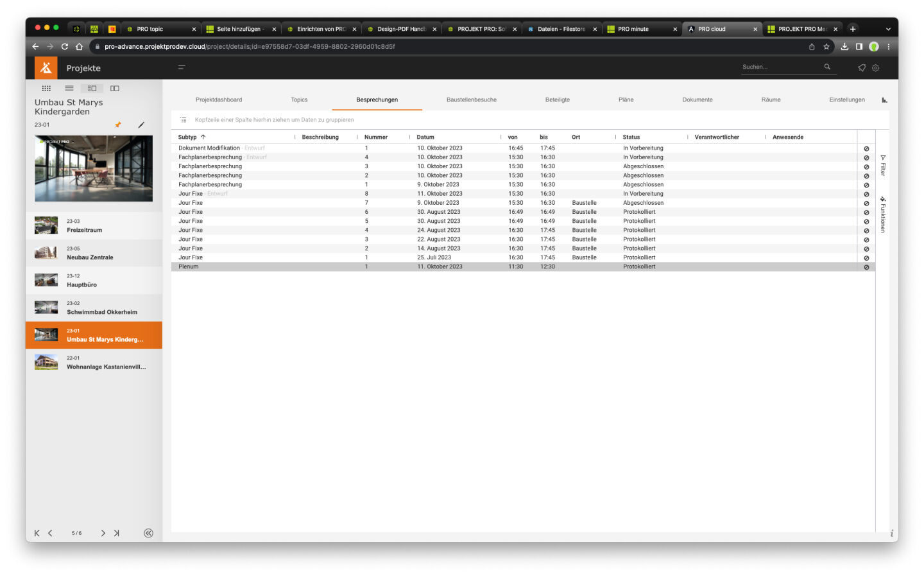Go to next project page arrow
The width and height of the screenshot is (924, 576).
[103, 533]
